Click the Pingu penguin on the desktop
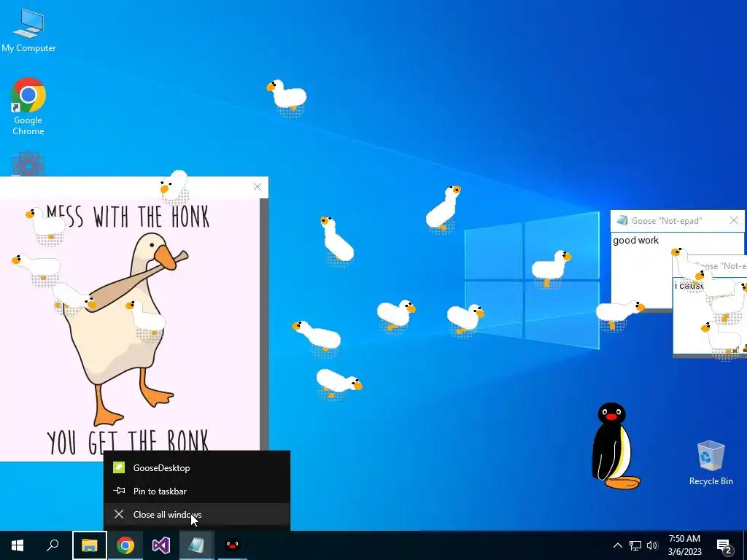The image size is (747, 560). pyautogui.click(x=614, y=446)
